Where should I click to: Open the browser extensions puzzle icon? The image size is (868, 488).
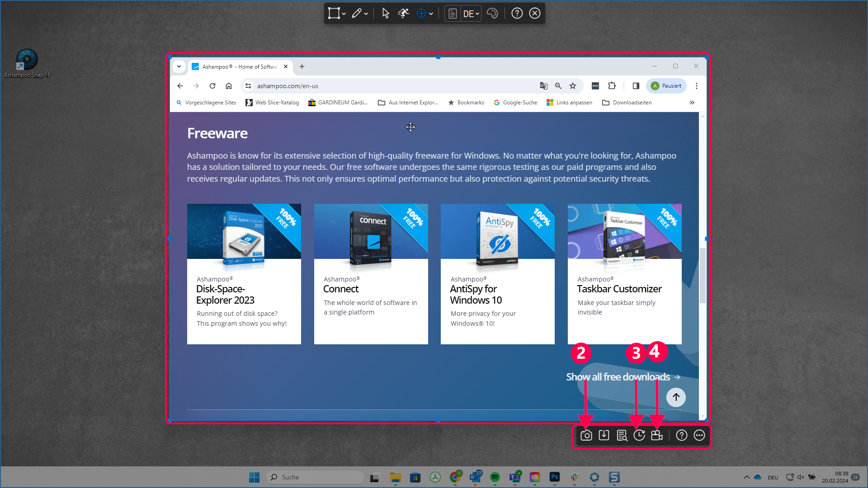(x=612, y=86)
